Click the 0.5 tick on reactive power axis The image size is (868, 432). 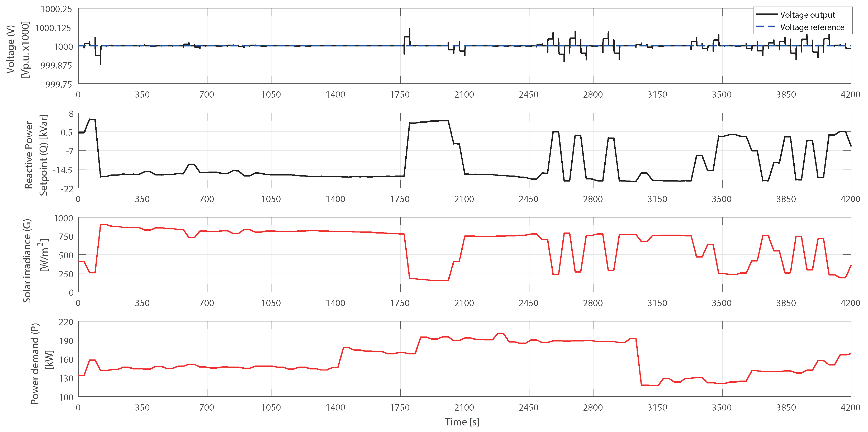pyautogui.click(x=67, y=132)
